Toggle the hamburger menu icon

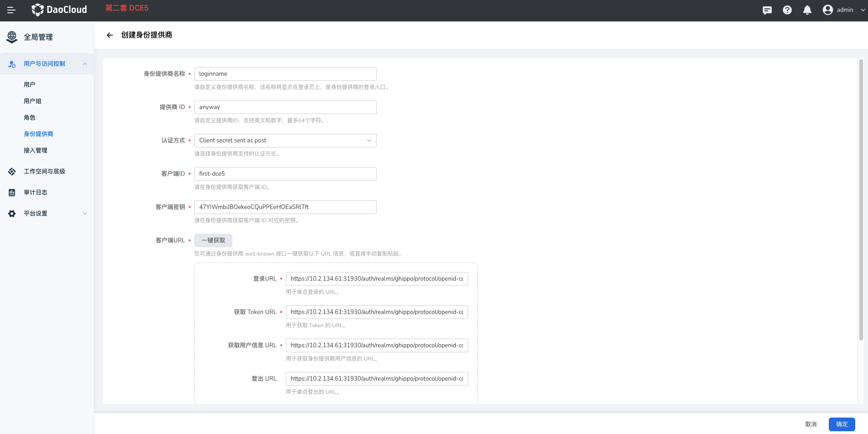coord(11,10)
